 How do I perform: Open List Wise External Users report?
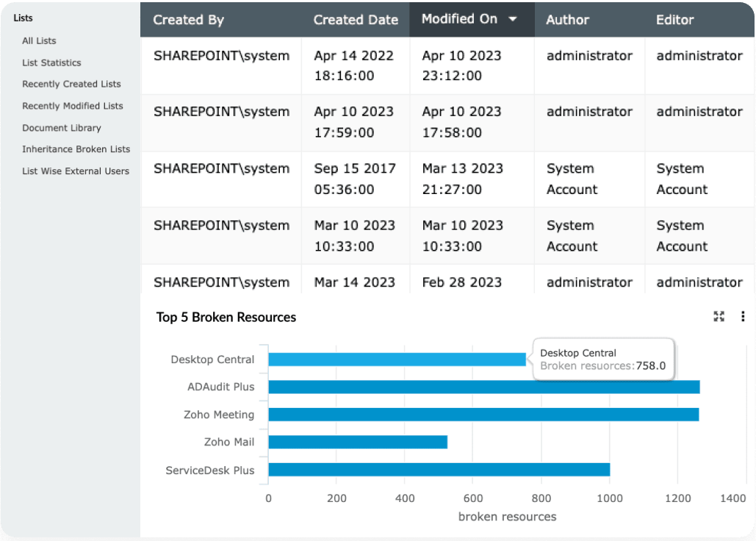coord(74,171)
